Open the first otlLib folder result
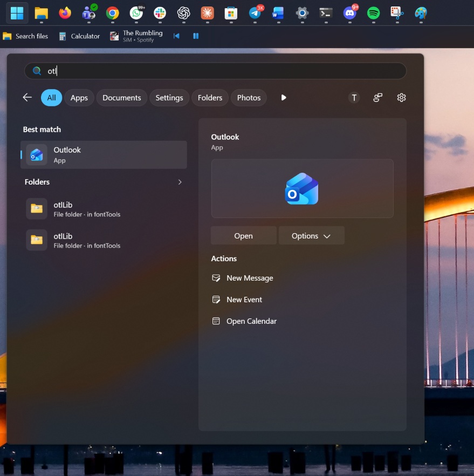 104,209
